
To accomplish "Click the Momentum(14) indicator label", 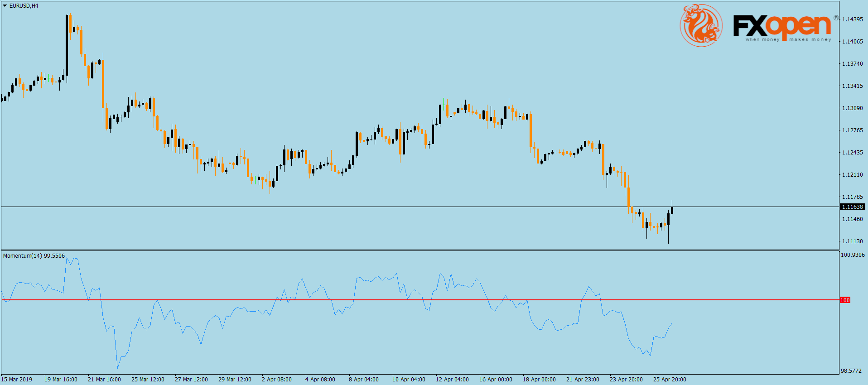I will tap(34, 256).
